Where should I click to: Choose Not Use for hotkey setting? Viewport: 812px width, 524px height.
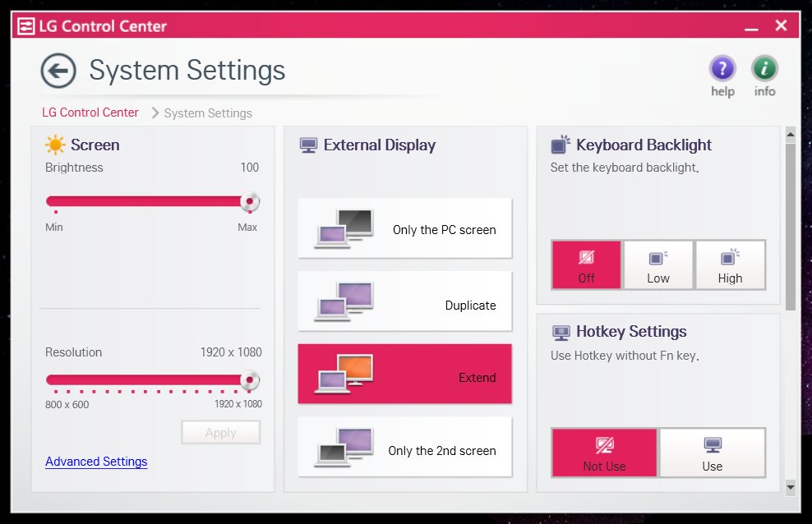604,453
